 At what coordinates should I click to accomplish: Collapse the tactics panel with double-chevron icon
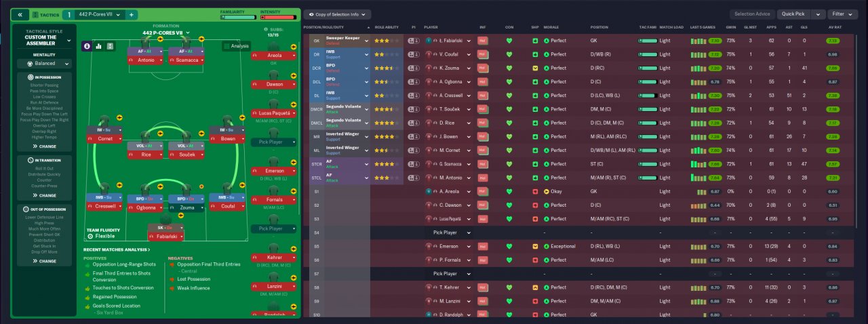click(19, 14)
